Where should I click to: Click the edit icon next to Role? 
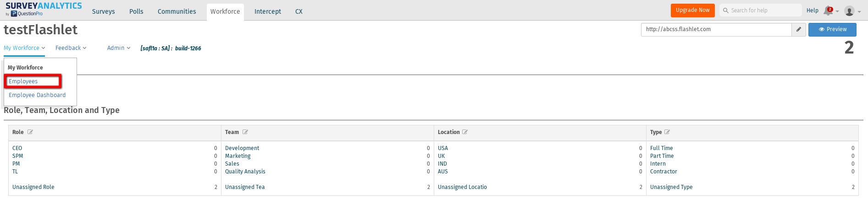click(x=30, y=132)
